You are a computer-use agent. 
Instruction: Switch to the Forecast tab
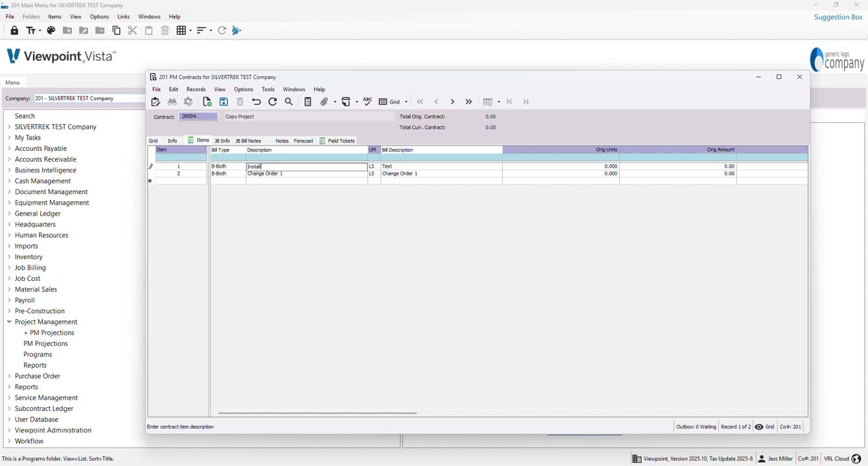[x=303, y=140]
